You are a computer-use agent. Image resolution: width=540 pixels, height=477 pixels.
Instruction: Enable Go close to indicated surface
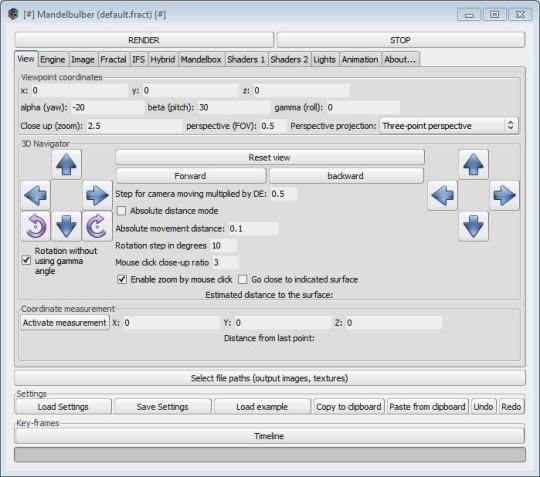(x=242, y=279)
